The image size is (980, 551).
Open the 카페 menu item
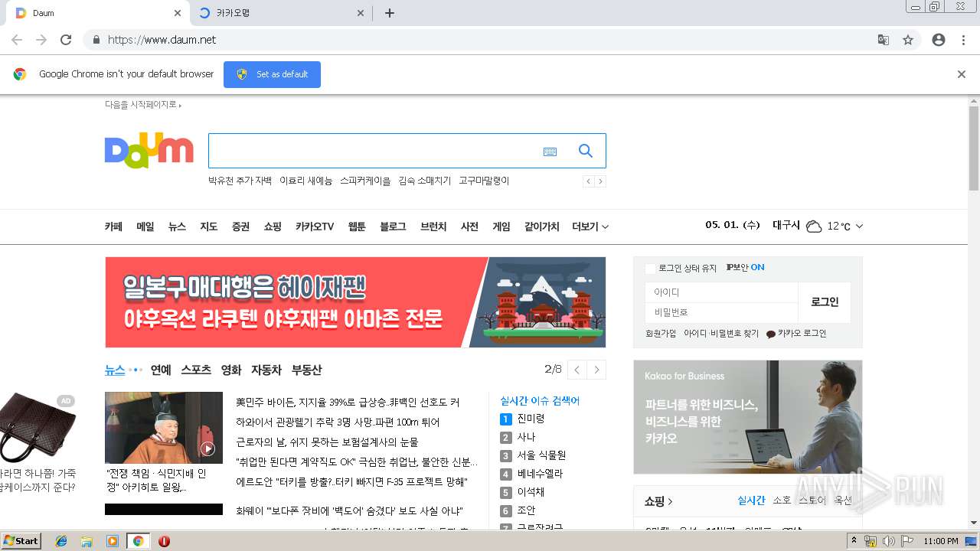[113, 227]
